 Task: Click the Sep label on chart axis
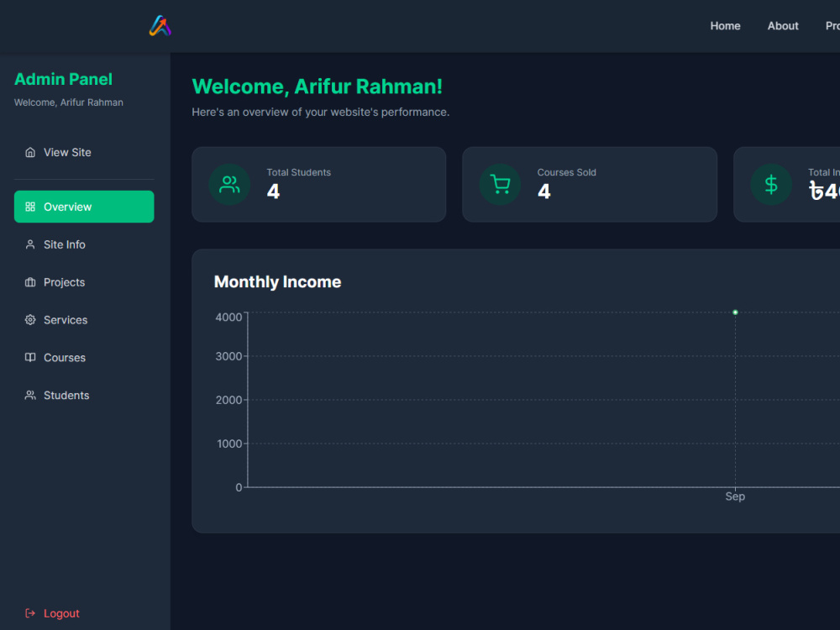pos(735,496)
